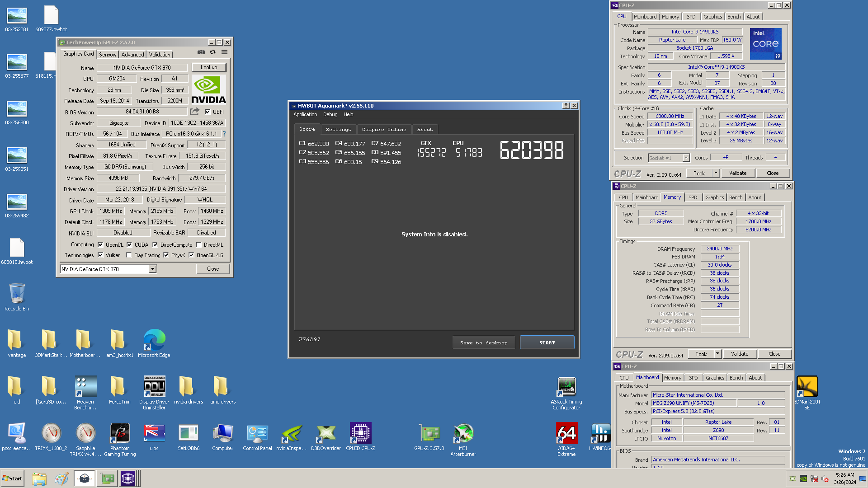Click the Windows Start button
The image size is (868, 488).
12,479
